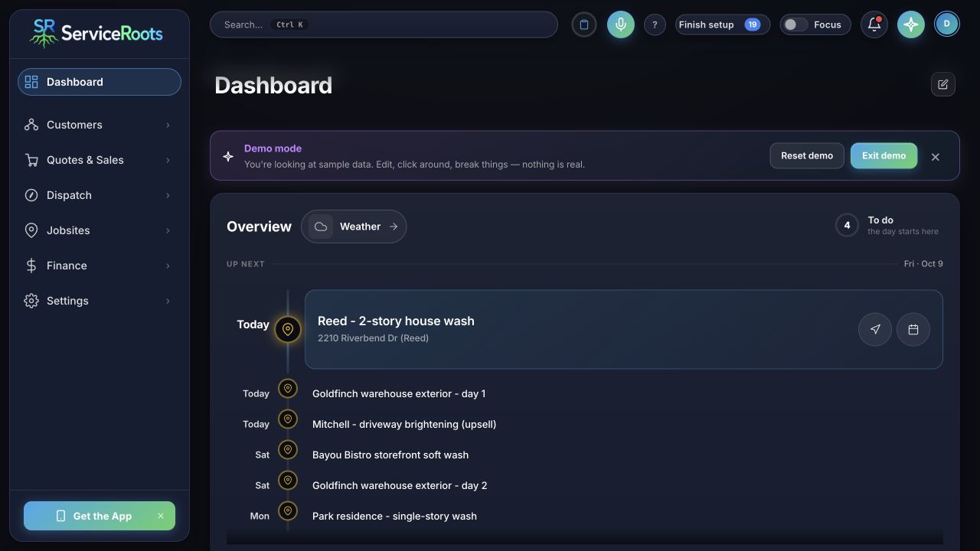Open the notifications bell

(x=874, y=24)
